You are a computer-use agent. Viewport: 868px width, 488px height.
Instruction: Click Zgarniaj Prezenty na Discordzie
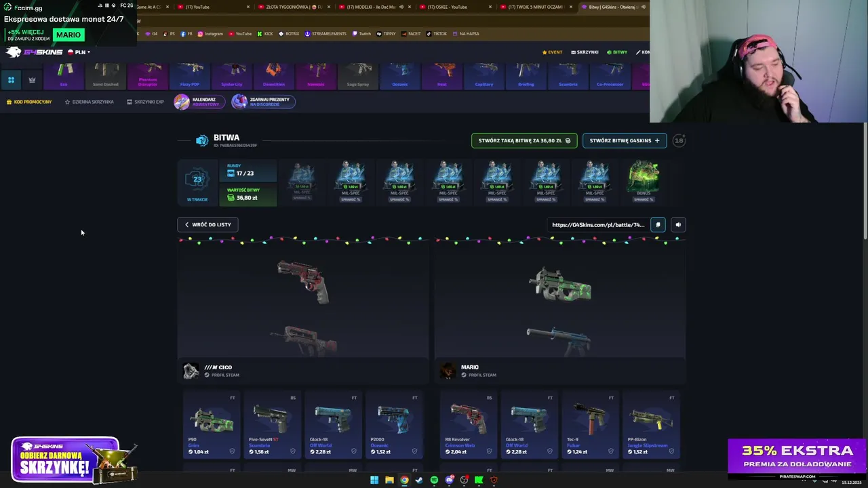click(263, 102)
